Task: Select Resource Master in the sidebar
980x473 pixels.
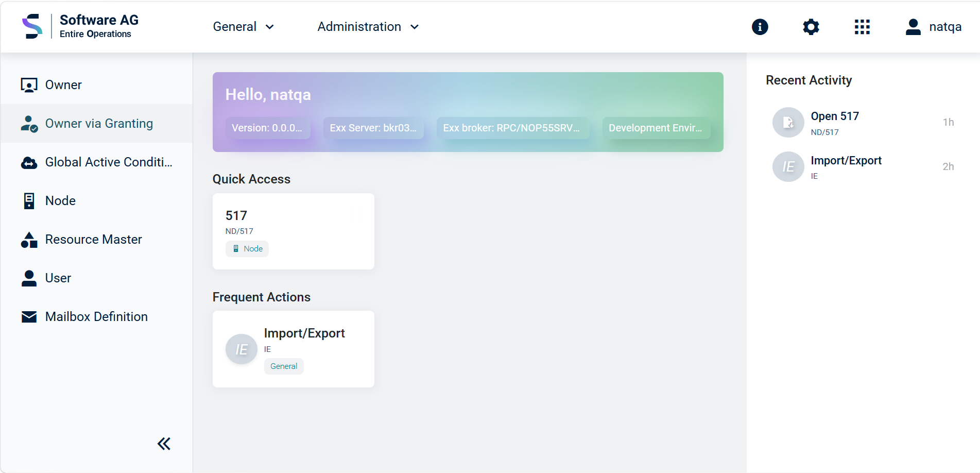Action: click(x=97, y=240)
